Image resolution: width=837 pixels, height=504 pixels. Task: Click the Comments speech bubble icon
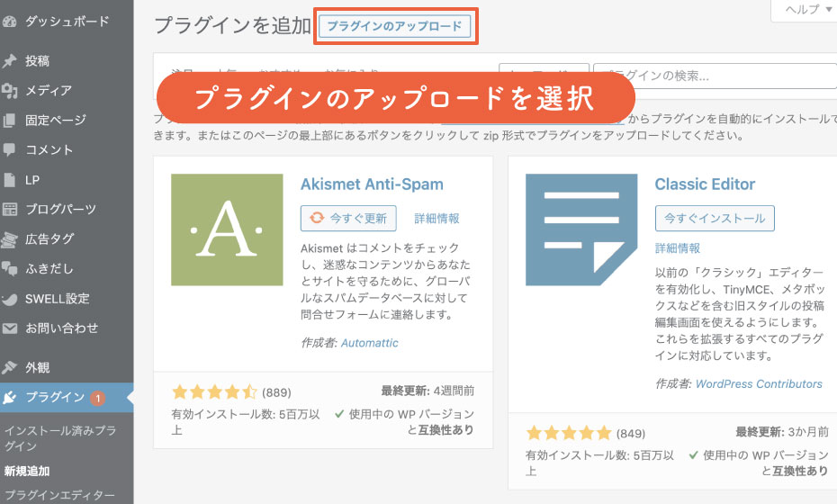pos(11,150)
